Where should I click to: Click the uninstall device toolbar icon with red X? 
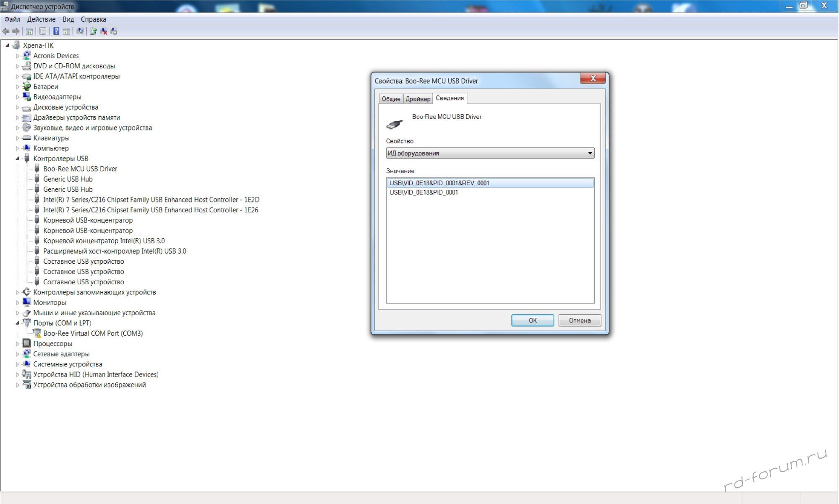(x=104, y=31)
